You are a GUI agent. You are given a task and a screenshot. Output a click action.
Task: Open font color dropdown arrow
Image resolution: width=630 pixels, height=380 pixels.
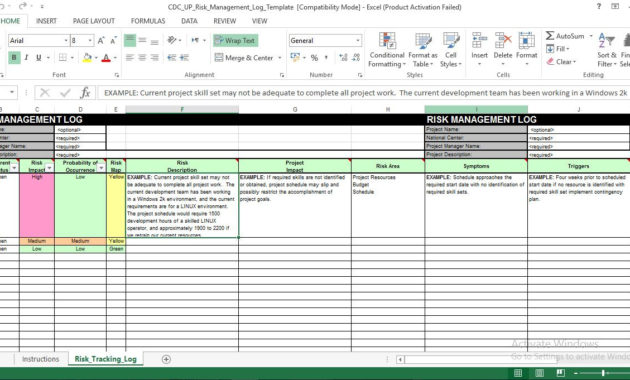coord(115,58)
